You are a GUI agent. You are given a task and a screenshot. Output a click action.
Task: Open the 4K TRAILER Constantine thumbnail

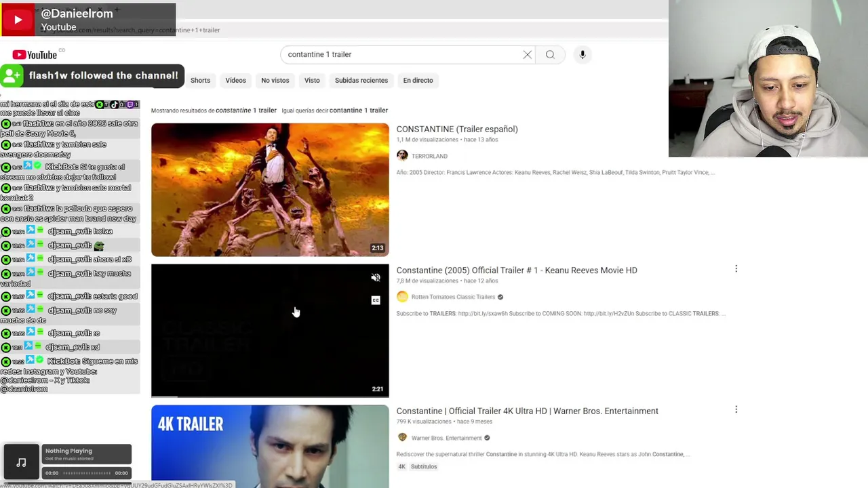click(270, 447)
